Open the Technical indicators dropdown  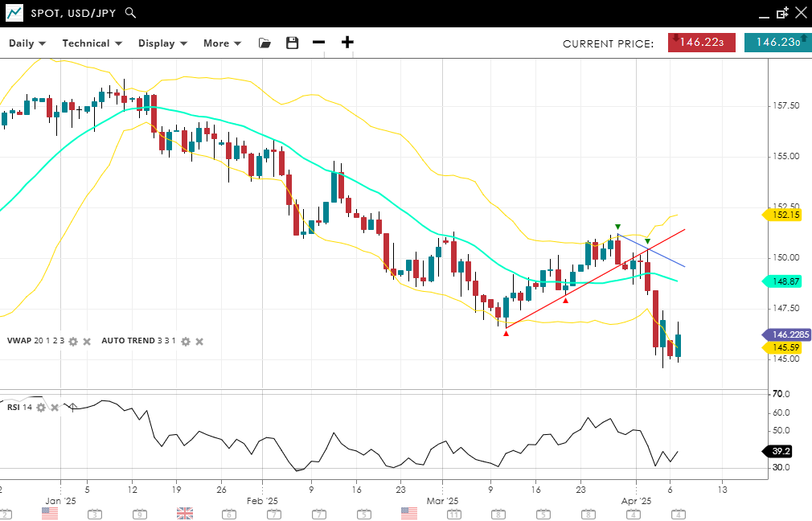tap(92, 43)
